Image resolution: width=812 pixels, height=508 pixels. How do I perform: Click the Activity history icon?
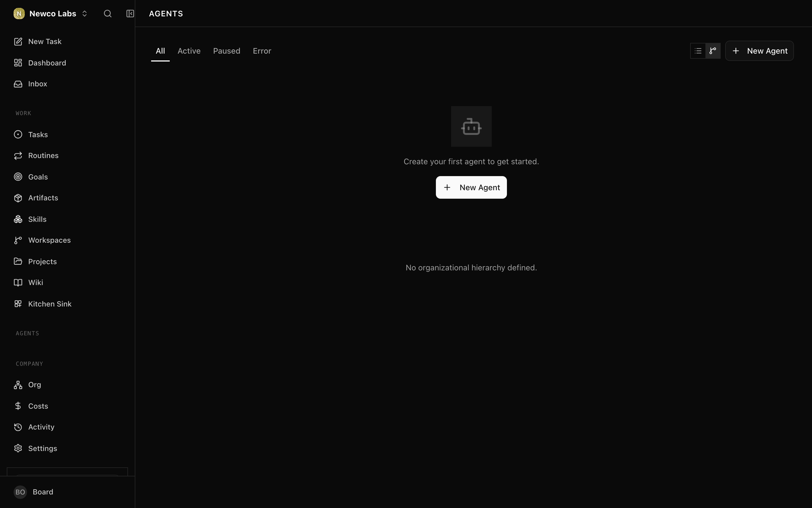click(x=18, y=427)
